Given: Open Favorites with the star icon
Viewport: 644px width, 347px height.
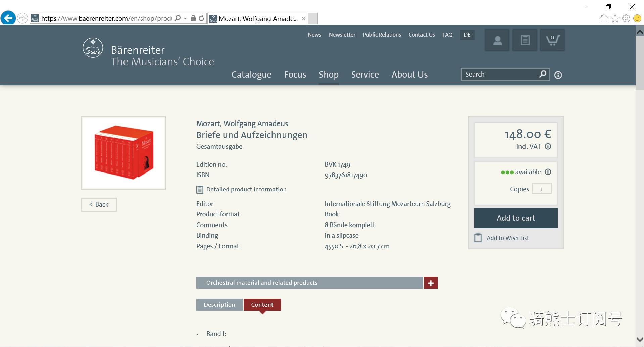Looking at the screenshot, I should [615, 18].
